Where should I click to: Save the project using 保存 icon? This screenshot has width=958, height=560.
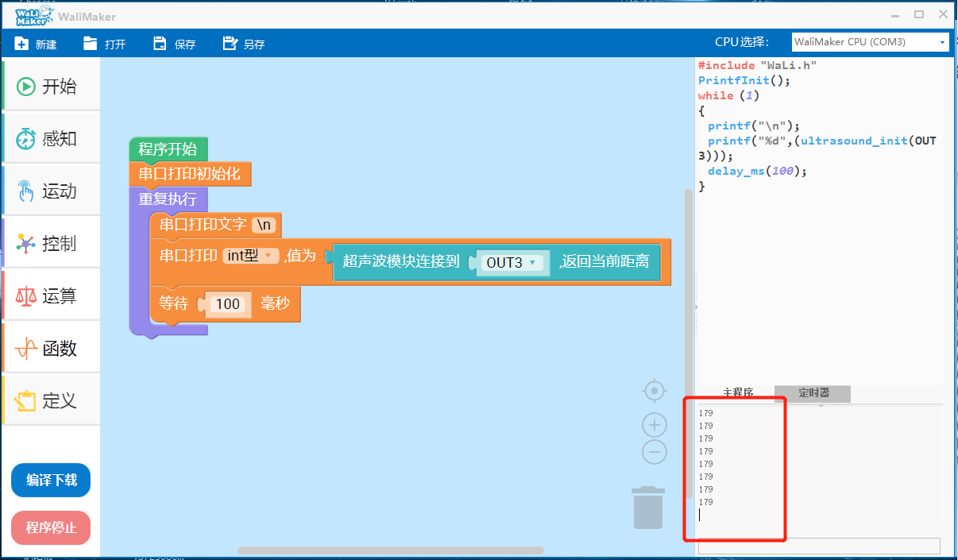(160, 44)
